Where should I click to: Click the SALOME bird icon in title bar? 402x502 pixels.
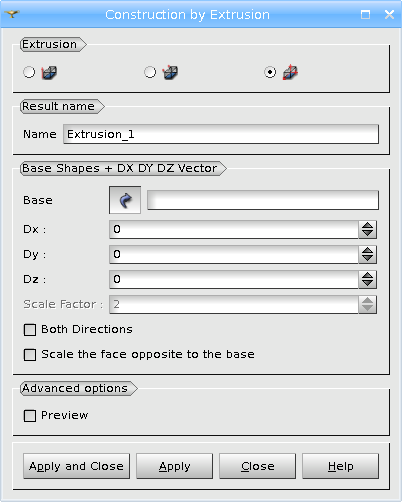(x=12, y=14)
